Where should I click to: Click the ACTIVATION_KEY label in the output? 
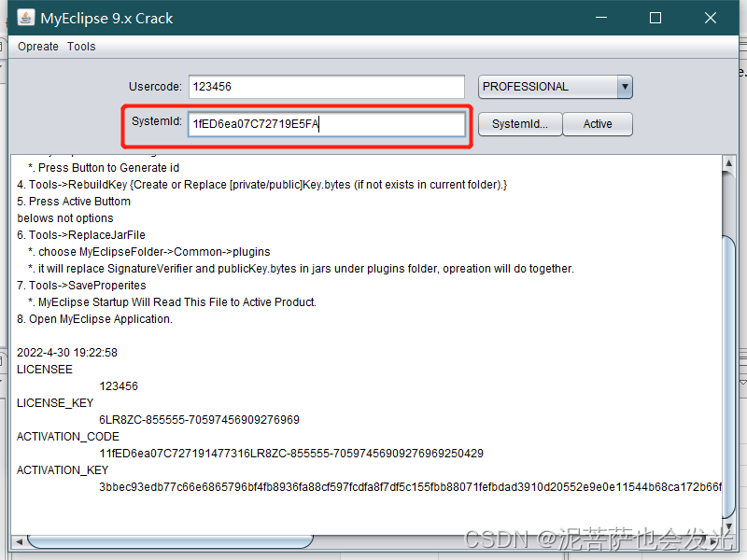coord(63,470)
